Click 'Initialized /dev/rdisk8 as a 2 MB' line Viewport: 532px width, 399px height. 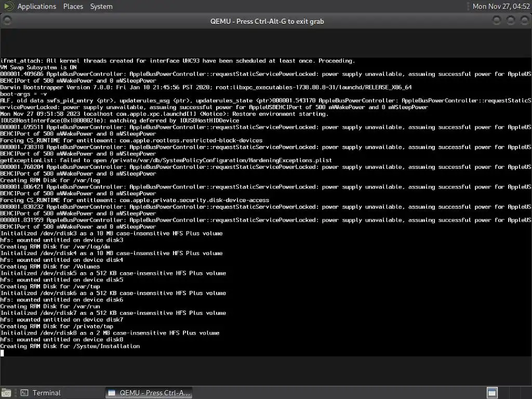click(x=110, y=333)
